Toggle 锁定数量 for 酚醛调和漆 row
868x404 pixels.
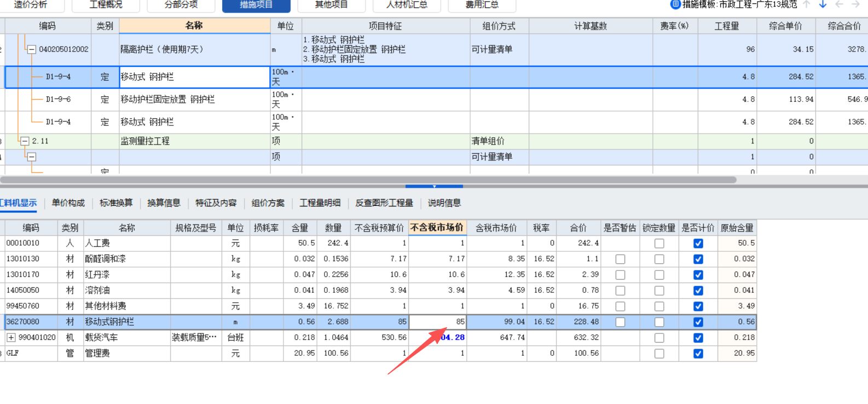(659, 259)
